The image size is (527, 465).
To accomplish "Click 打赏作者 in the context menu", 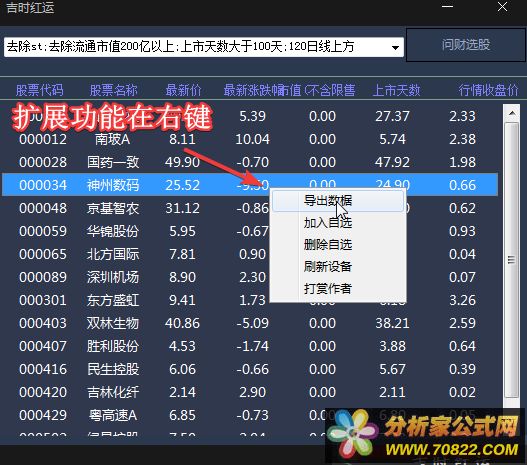I will click(328, 288).
